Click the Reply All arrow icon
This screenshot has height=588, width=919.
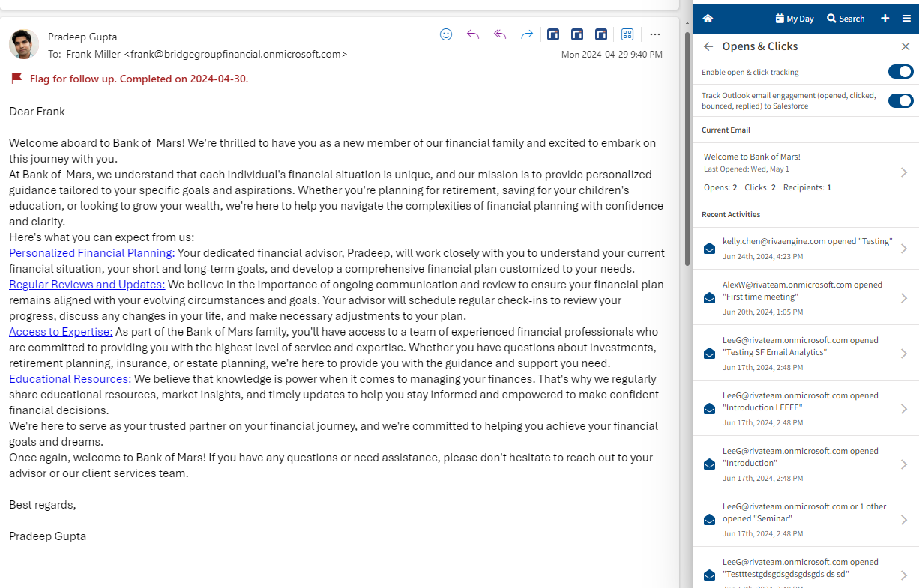tap(500, 34)
